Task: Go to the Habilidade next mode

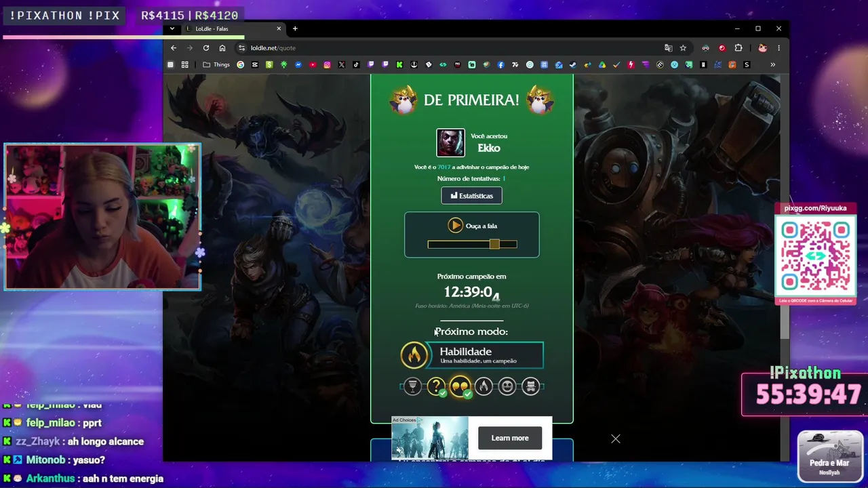Action: coord(472,355)
